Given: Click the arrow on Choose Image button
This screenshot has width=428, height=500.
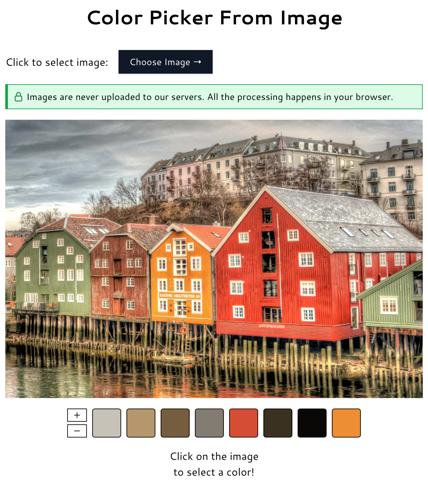Looking at the screenshot, I should pos(197,62).
